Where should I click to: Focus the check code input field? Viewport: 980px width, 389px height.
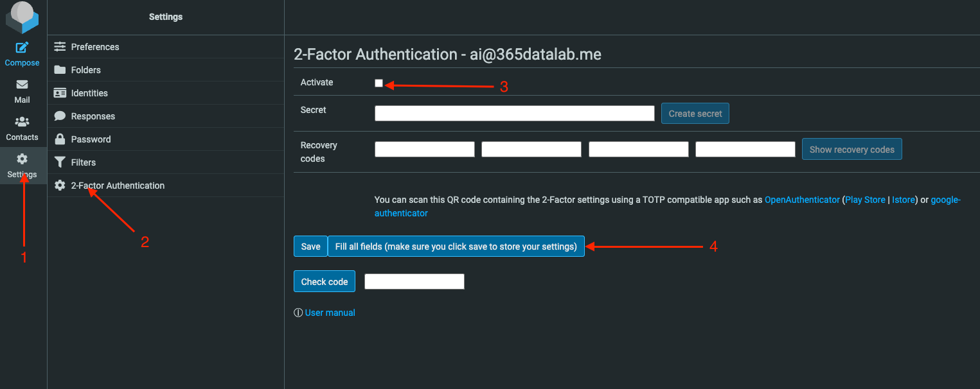pos(414,282)
